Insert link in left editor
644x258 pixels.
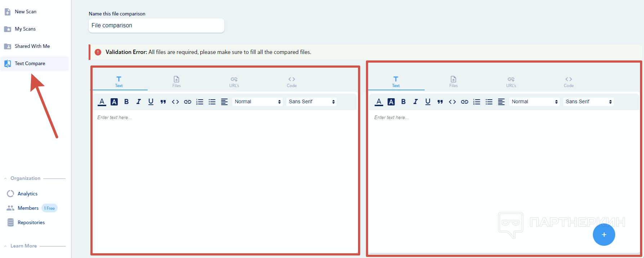tap(188, 102)
